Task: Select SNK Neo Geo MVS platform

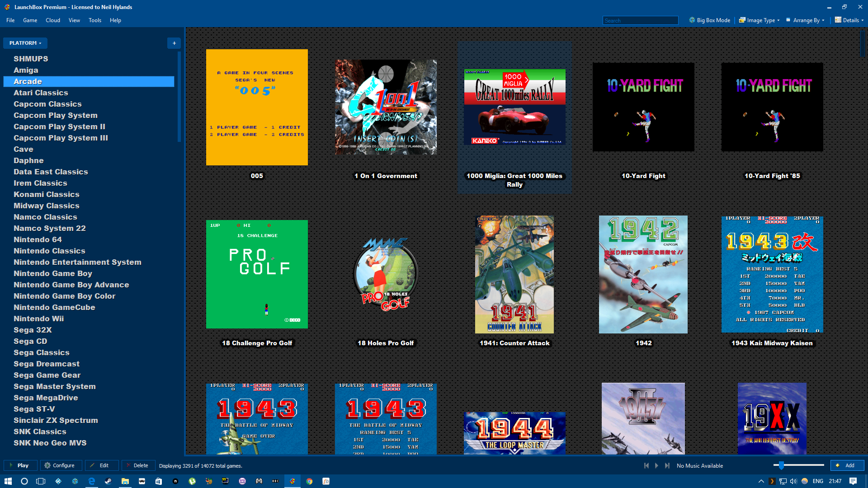Action: 50,443
